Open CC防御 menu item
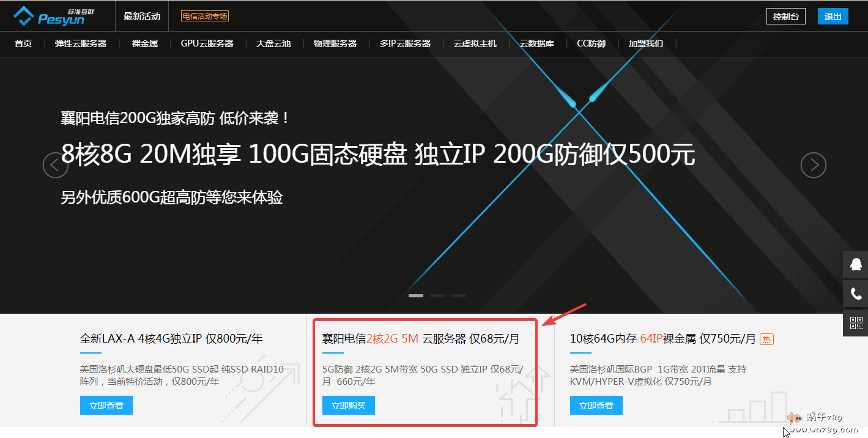868x438 pixels. [591, 43]
